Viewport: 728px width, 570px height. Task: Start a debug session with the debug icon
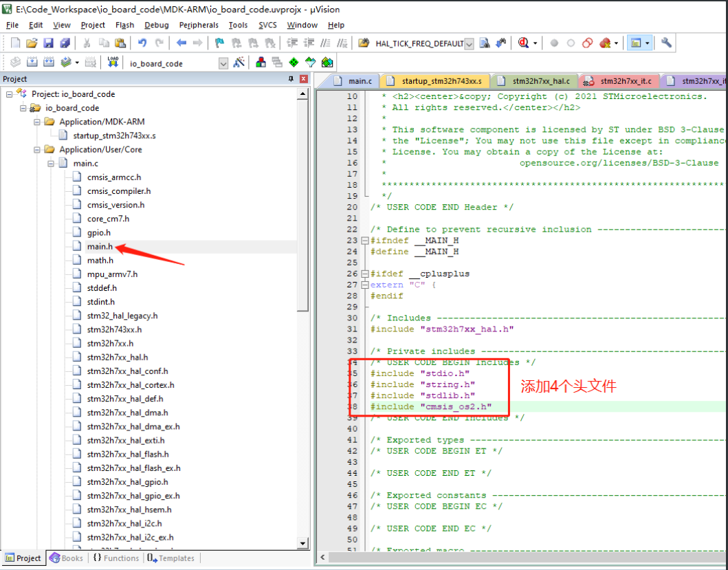tap(523, 44)
